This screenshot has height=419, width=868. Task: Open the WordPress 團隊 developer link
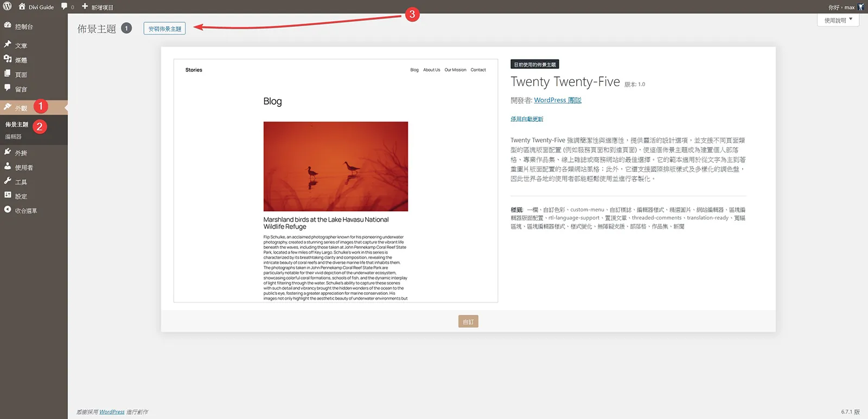pos(558,100)
